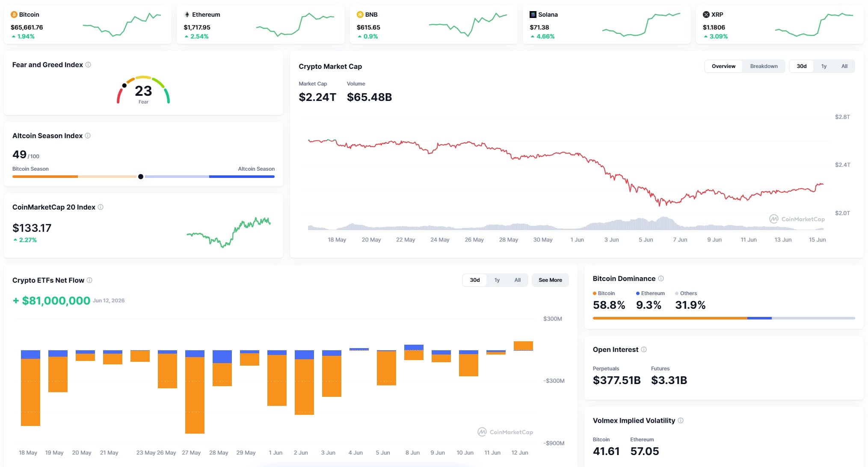Click the +$81,000,000 net flow value
868x467 pixels.
tap(51, 301)
